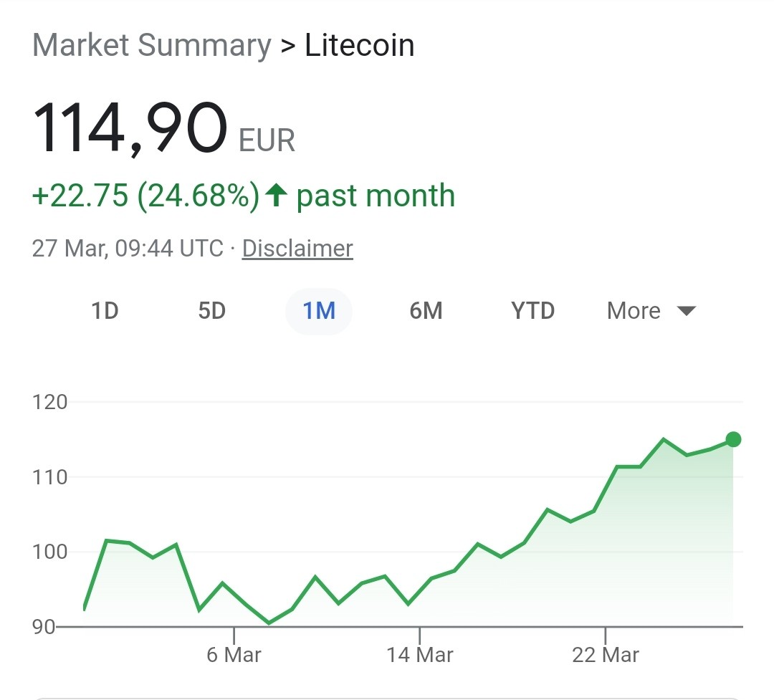The image size is (774, 700).
Task: Click the 14 Mar marker on timeline
Action: (x=419, y=655)
